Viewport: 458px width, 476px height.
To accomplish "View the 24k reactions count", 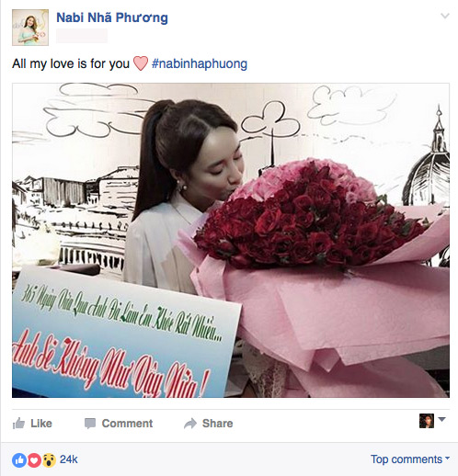I will (69, 459).
